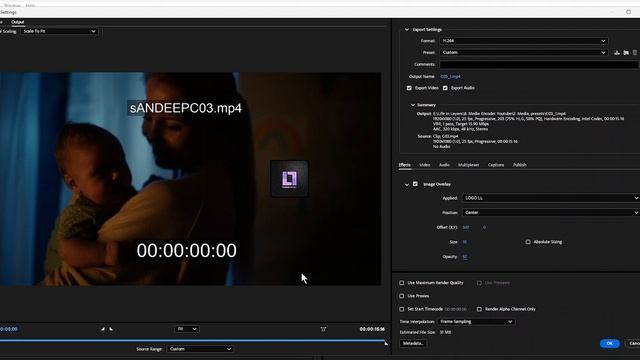Open the preview zoom Fit dropdown

187,329
